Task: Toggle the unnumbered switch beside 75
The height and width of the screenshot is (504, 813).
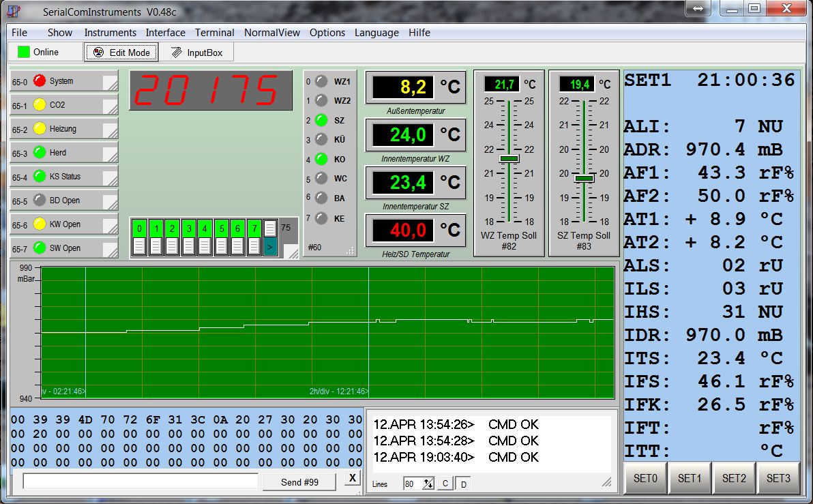Action: [270, 228]
